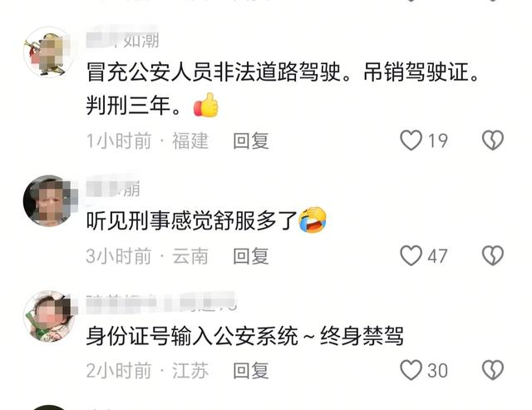
Task: Dislike the Yunnan comment with broken heart
Action: tap(493, 255)
